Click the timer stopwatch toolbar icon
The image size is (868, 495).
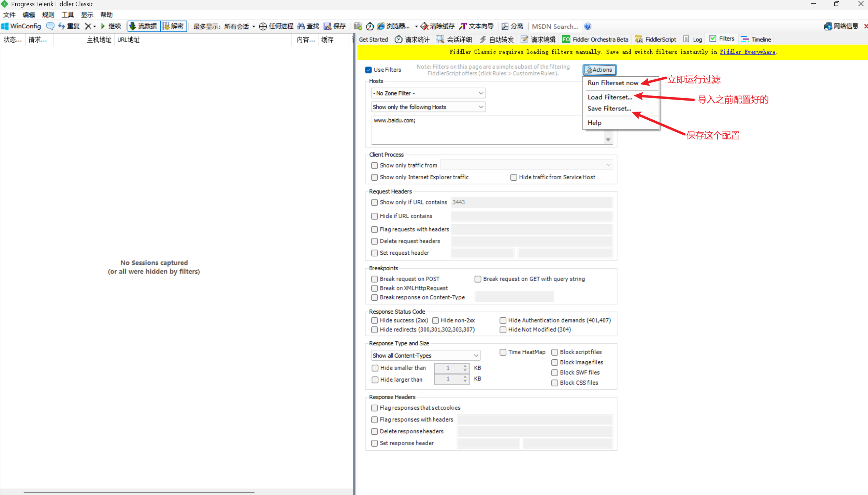(370, 26)
